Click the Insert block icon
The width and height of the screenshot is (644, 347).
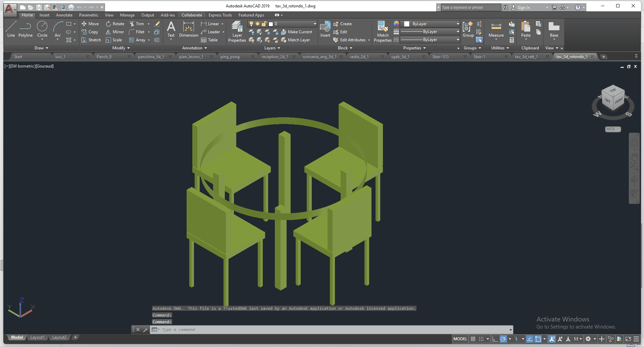pos(325,29)
